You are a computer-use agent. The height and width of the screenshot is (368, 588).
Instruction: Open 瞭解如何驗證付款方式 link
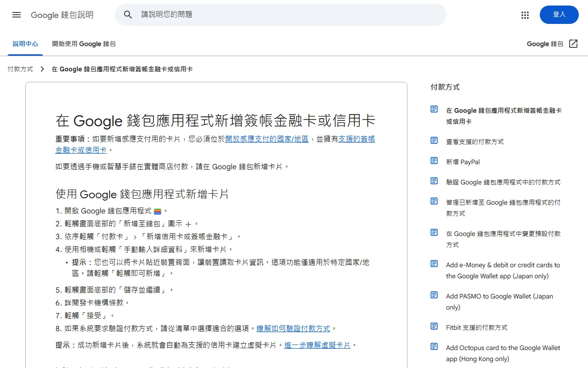click(293, 328)
